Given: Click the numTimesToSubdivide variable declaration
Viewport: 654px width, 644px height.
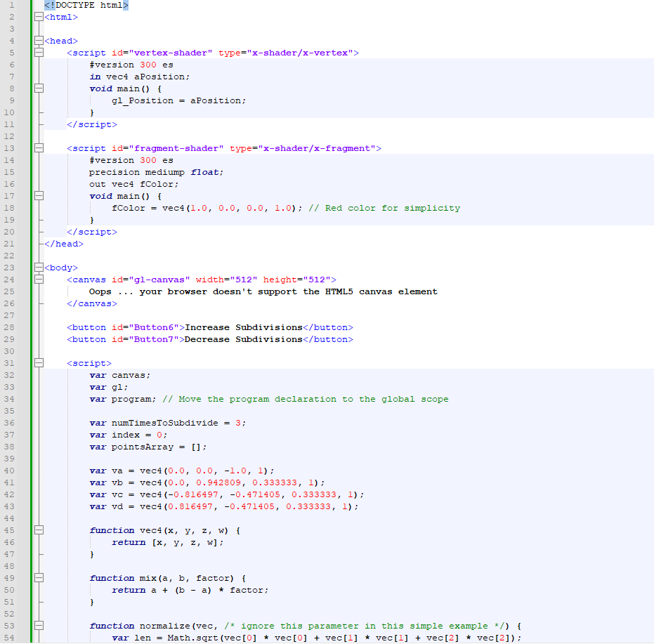Looking at the screenshot, I should click(162, 423).
